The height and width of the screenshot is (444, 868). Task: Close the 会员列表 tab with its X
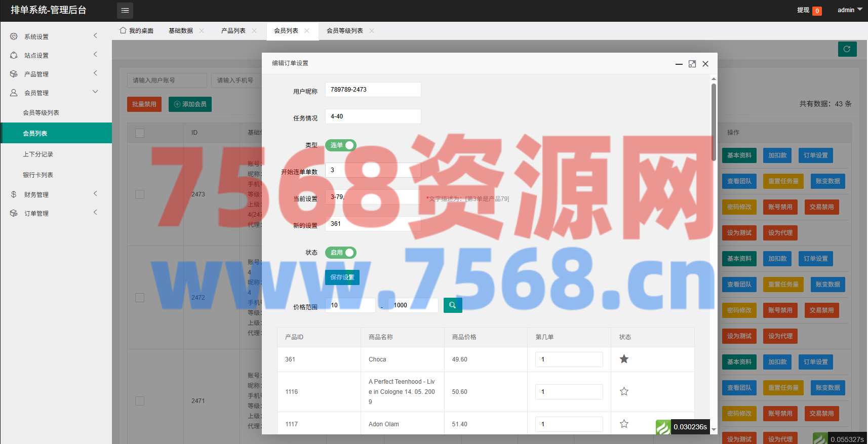(x=307, y=31)
